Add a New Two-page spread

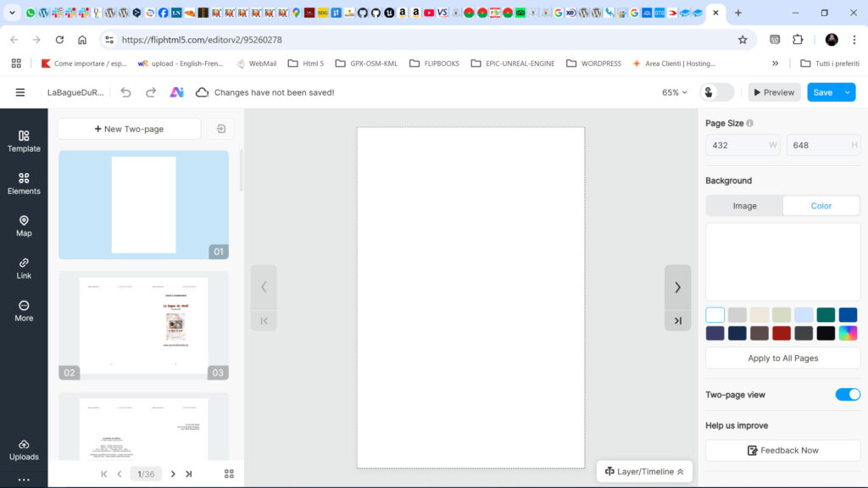click(x=129, y=129)
